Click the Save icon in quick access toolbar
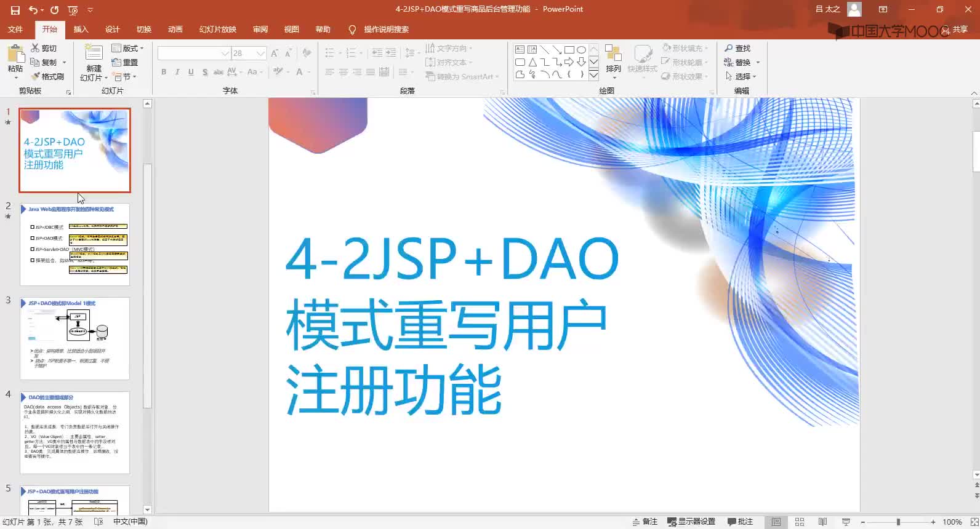 15,10
